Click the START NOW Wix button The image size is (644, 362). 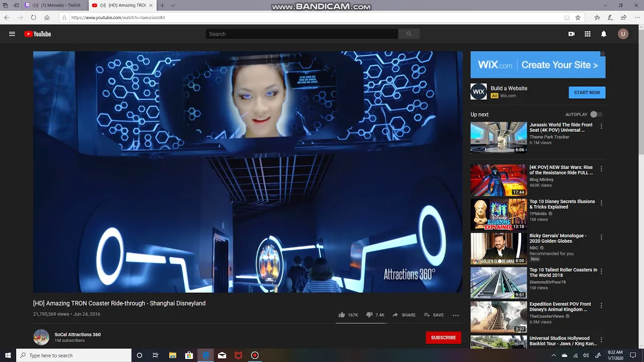click(x=587, y=93)
